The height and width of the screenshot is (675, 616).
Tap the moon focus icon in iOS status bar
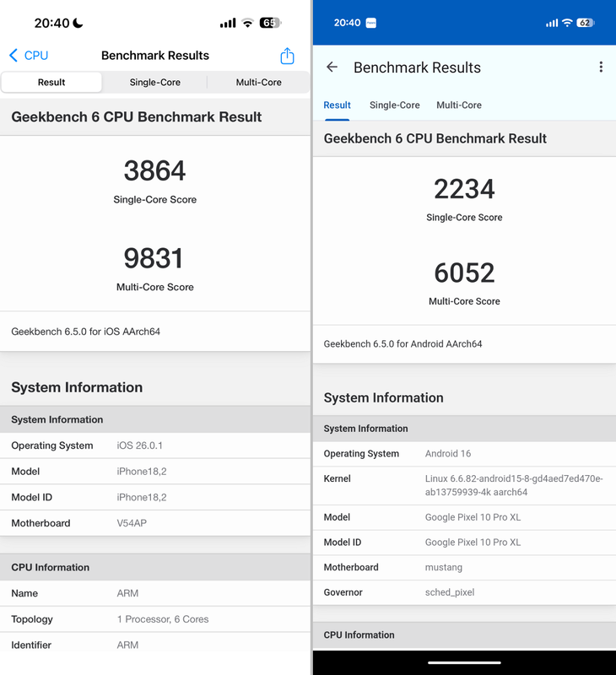[78, 23]
